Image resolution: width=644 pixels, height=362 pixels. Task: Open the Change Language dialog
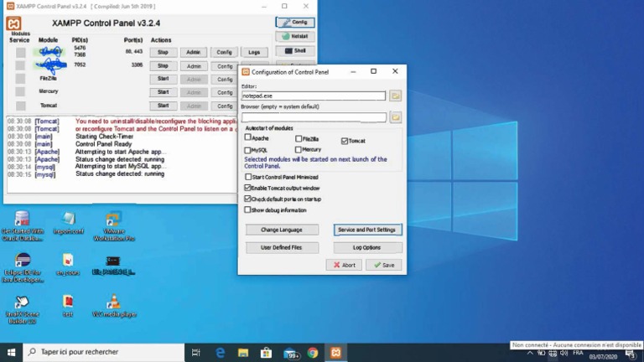pyautogui.click(x=282, y=230)
